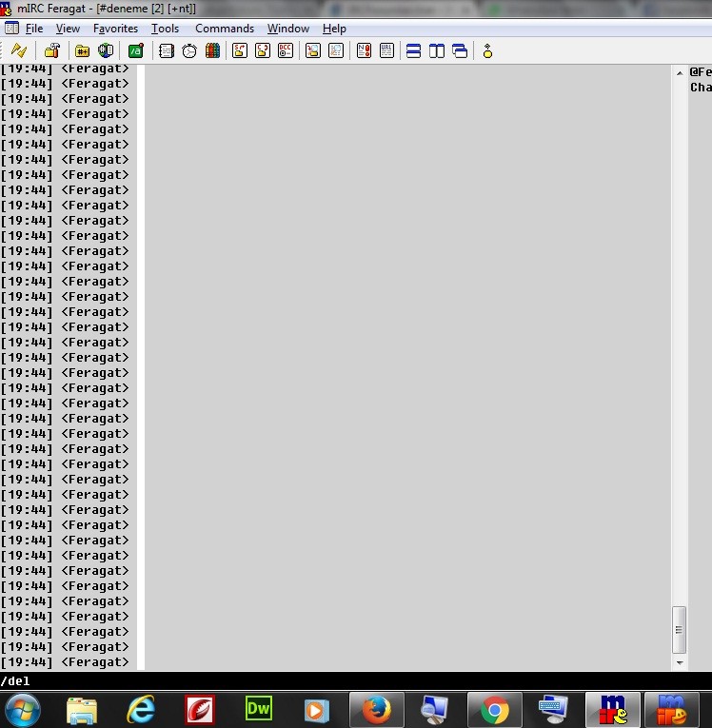Open the Commands menu

(x=225, y=29)
